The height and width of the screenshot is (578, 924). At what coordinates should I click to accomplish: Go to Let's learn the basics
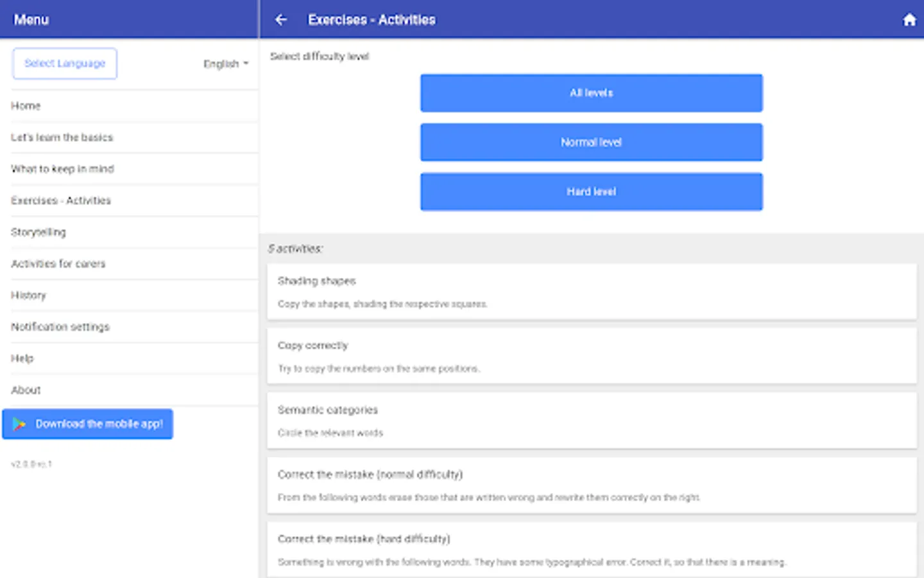[62, 137]
